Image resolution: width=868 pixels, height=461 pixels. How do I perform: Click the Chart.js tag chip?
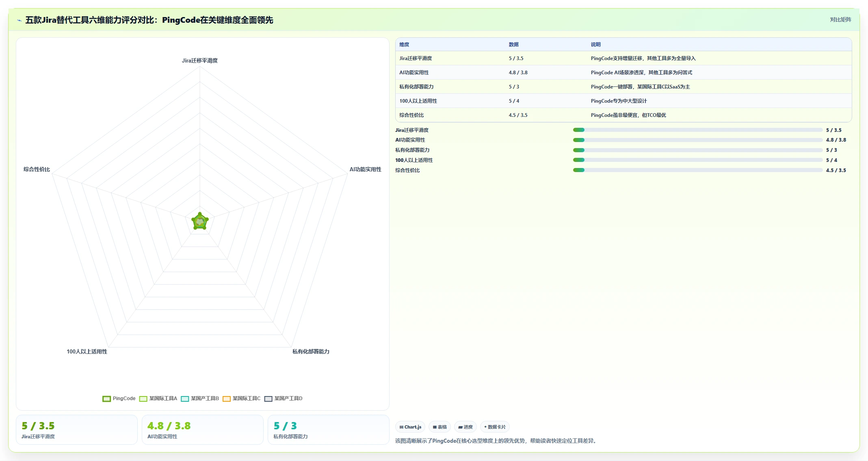pyautogui.click(x=410, y=427)
